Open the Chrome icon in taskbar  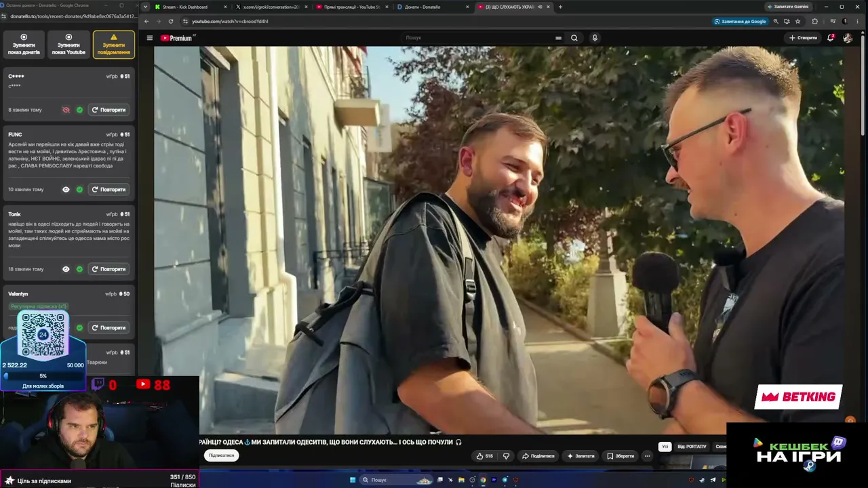(483, 480)
